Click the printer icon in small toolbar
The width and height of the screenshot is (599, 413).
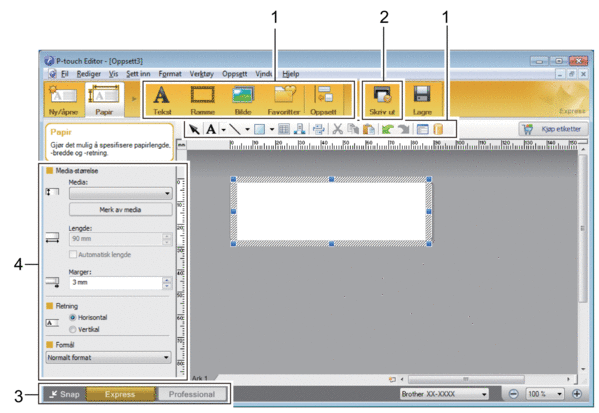pyautogui.click(x=319, y=130)
